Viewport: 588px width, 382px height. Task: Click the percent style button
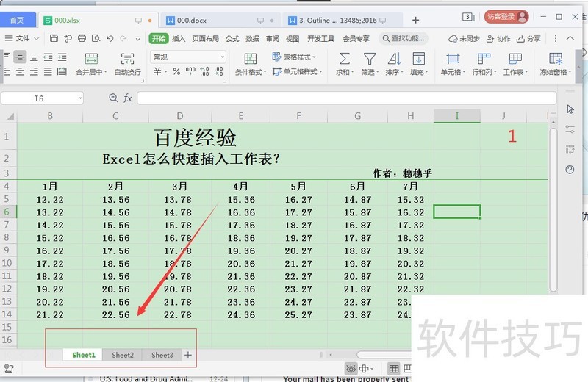176,72
